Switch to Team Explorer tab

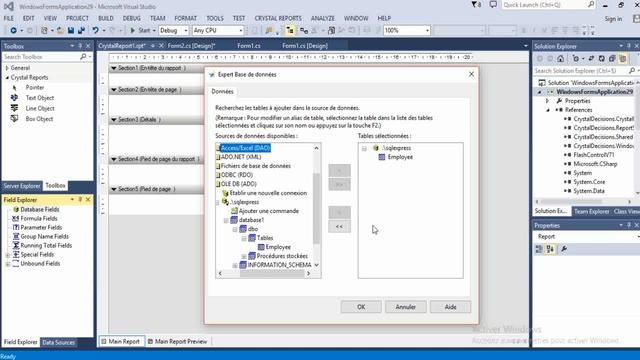click(591, 211)
